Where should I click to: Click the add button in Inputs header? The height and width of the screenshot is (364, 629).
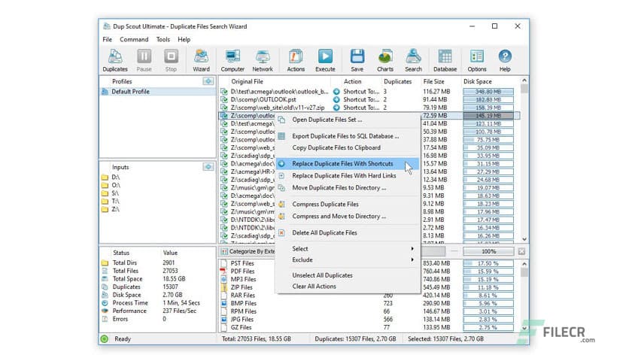click(208, 167)
